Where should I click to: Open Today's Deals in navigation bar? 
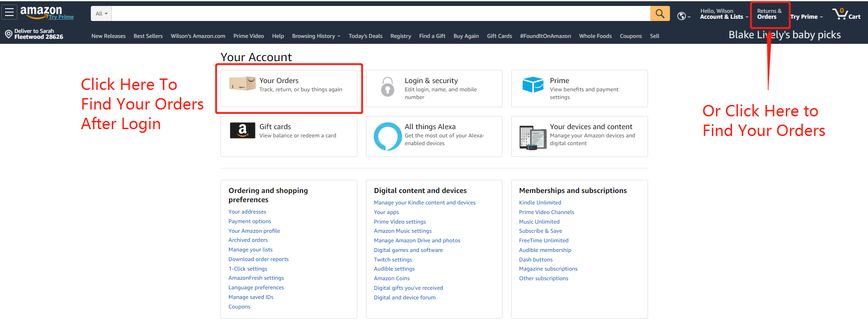[x=365, y=36]
